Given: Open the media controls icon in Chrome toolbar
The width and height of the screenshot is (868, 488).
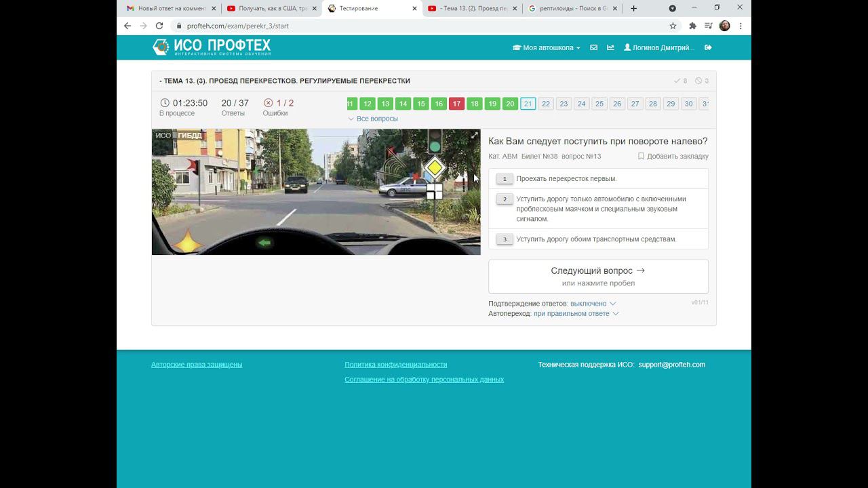Looking at the screenshot, I should point(708,26).
